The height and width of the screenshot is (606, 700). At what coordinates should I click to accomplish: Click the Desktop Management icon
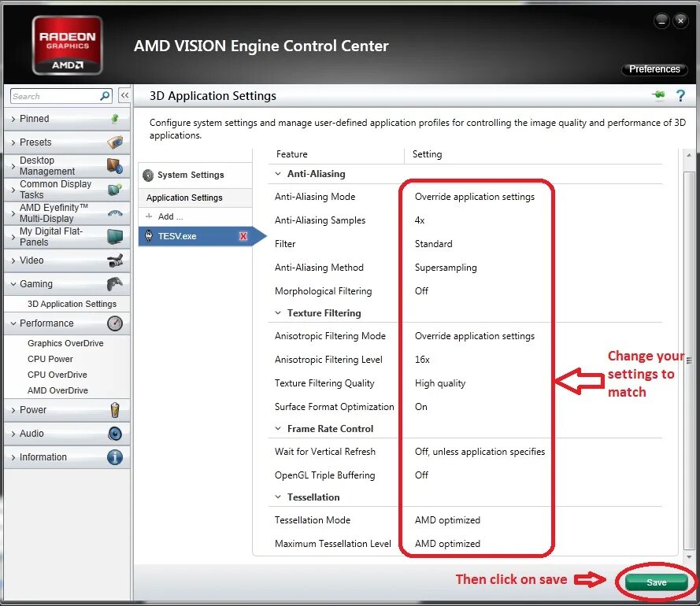click(x=115, y=165)
